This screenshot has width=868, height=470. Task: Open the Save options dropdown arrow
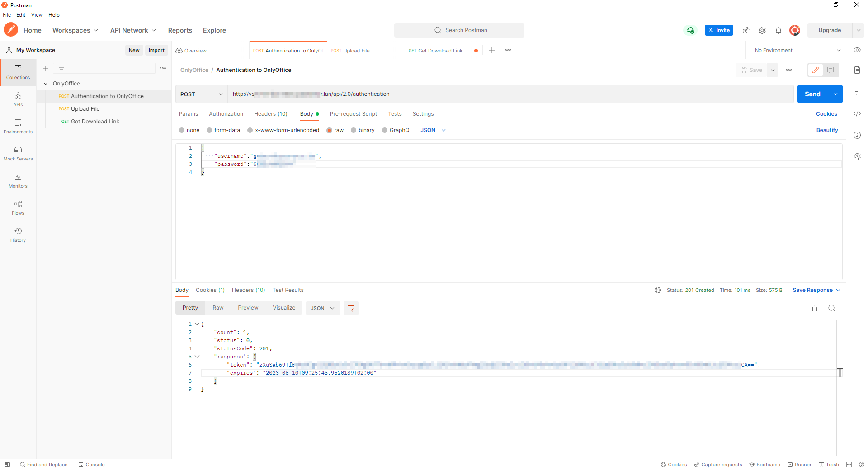[x=773, y=70]
